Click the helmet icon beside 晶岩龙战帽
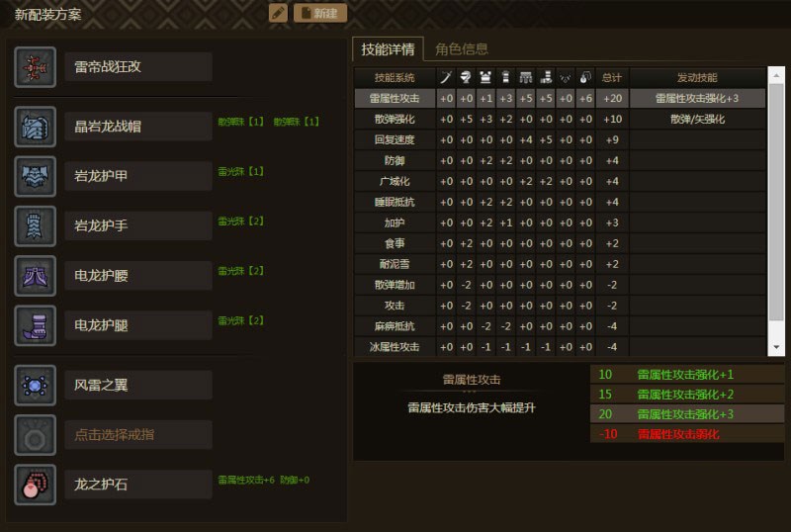This screenshot has height=532, width=791. 35,127
